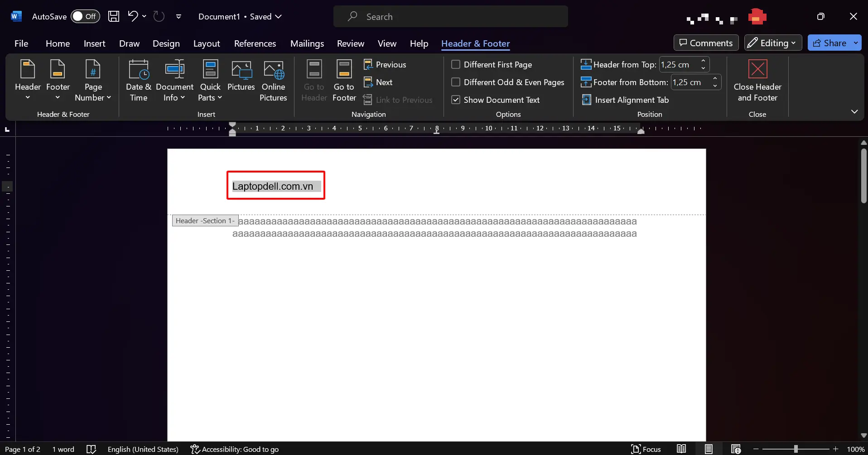Switch to Print Layout view
The width and height of the screenshot is (868, 455).
click(x=709, y=449)
